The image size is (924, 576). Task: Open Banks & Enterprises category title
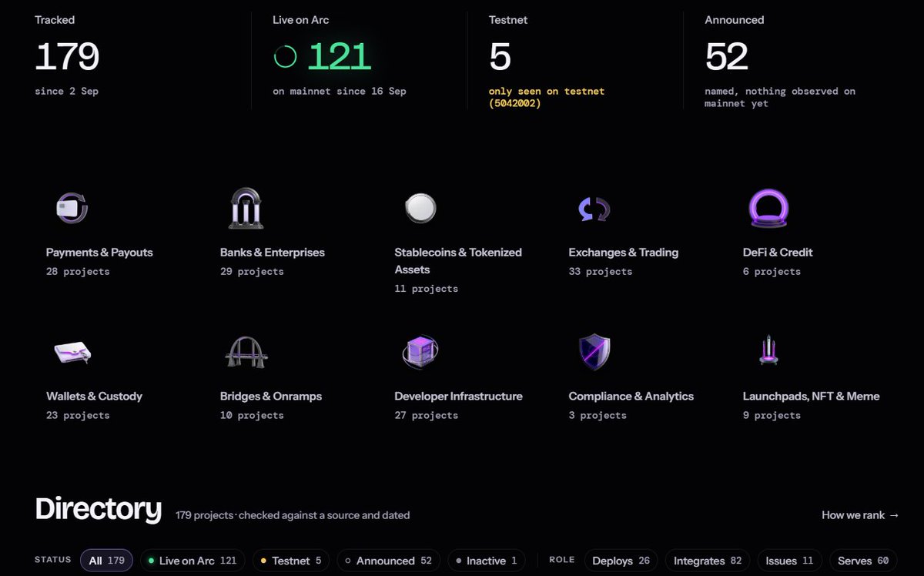click(273, 253)
